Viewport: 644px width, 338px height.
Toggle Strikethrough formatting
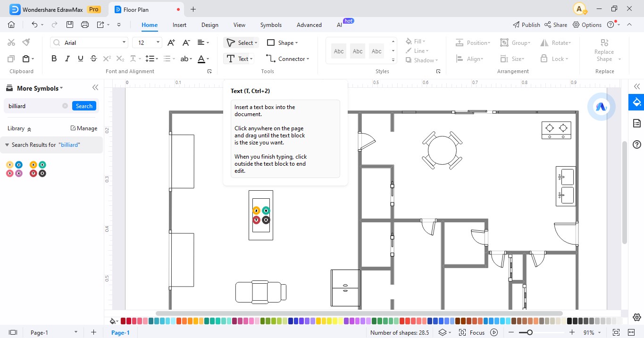point(94,59)
